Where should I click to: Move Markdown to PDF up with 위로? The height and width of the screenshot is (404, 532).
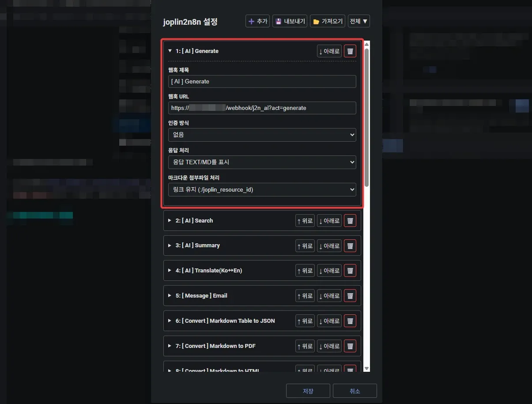[305, 346]
